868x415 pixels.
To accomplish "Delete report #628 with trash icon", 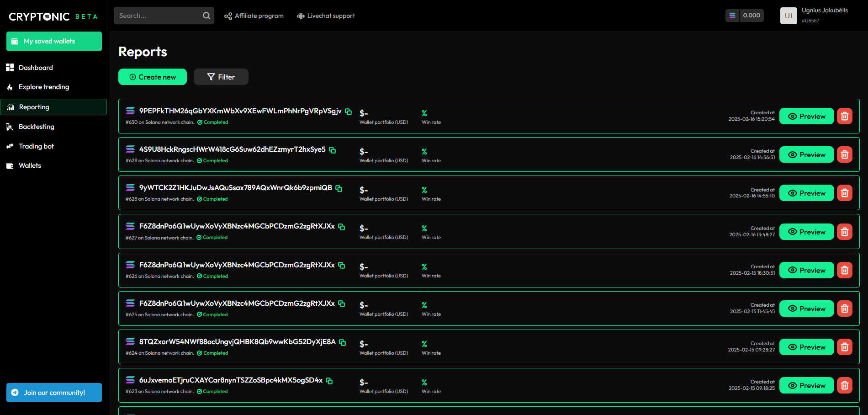I will [845, 193].
